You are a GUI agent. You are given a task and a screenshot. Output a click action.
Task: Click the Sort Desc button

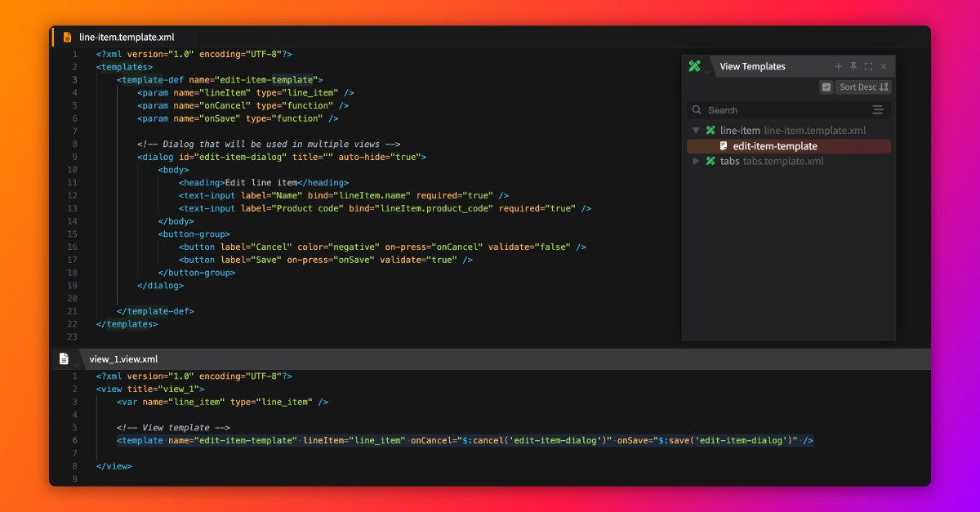pyautogui.click(x=863, y=87)
